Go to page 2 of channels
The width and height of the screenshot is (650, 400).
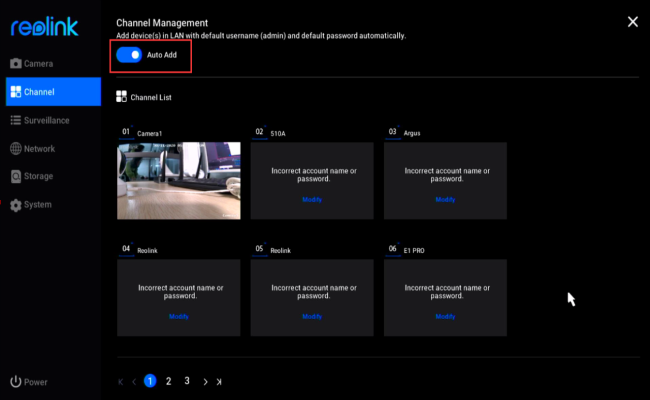click(168, 381)
